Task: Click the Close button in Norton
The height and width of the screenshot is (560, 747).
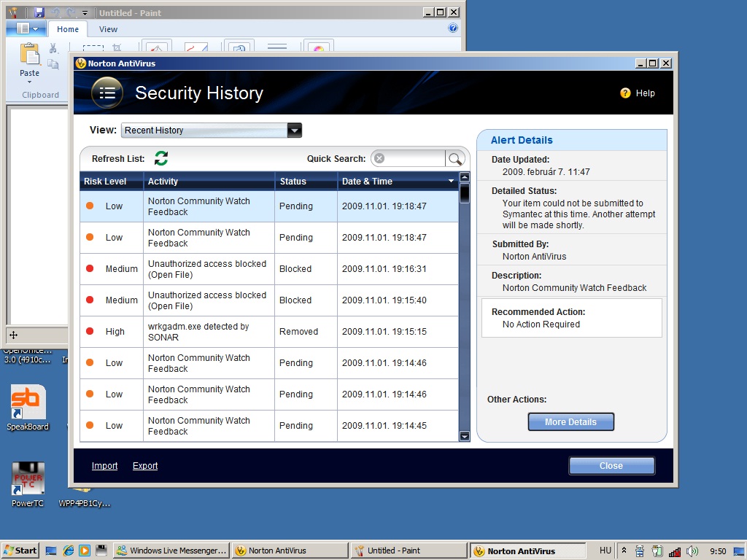Action: (x=612, y=466)
